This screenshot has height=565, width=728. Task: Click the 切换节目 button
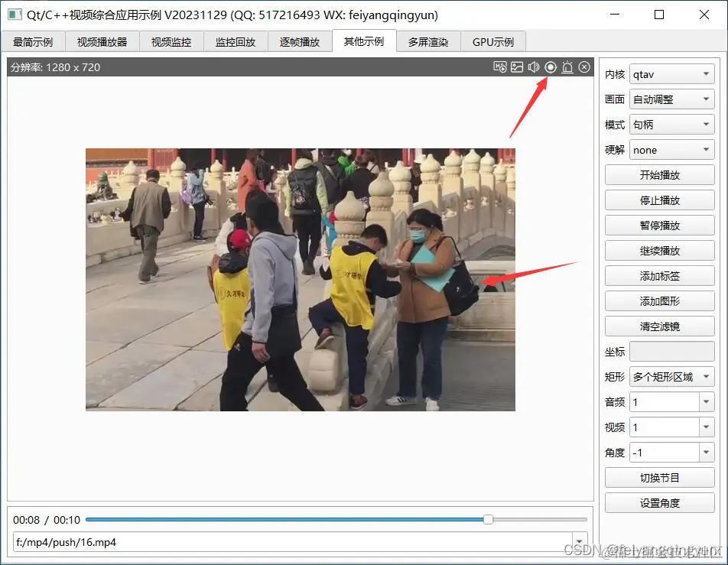659,478
